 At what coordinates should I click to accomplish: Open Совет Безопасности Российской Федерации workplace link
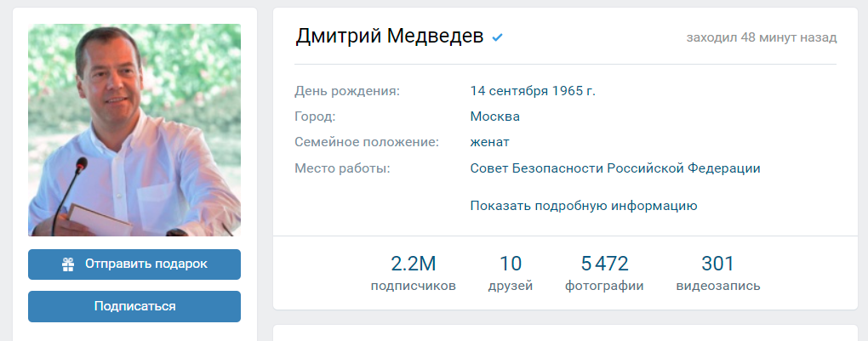(x=614, y=168)
